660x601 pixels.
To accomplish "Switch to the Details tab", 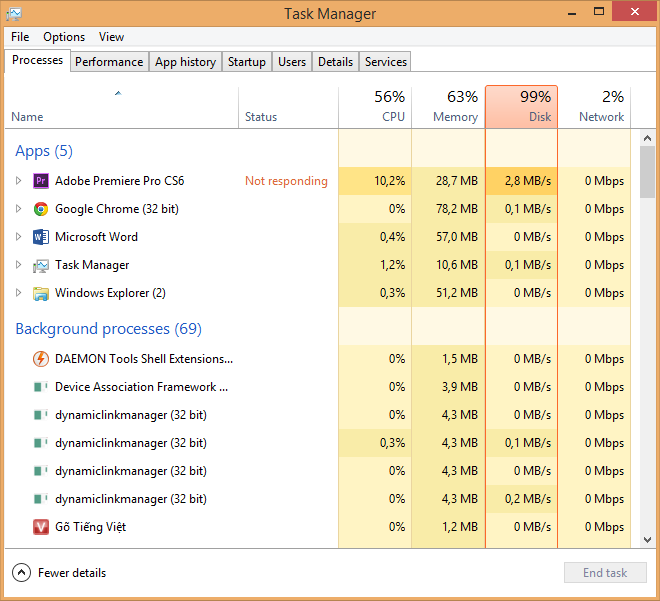I will 335,62.
